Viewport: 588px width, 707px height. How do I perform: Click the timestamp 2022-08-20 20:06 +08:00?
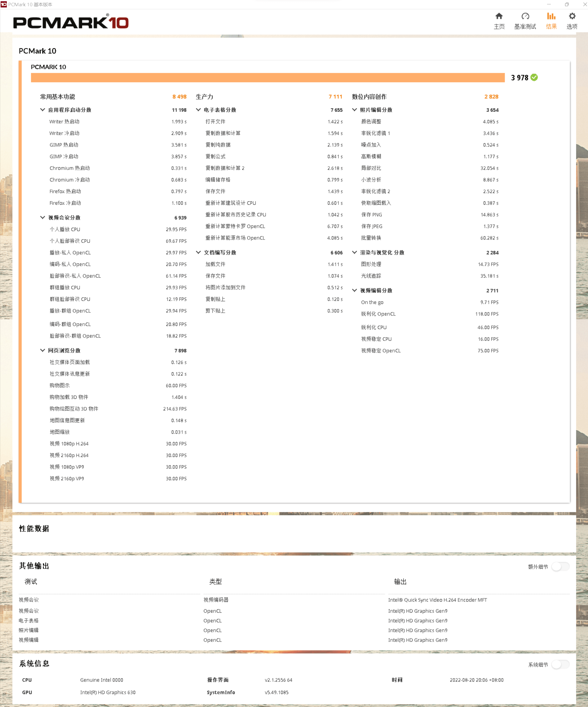point(476,680)
